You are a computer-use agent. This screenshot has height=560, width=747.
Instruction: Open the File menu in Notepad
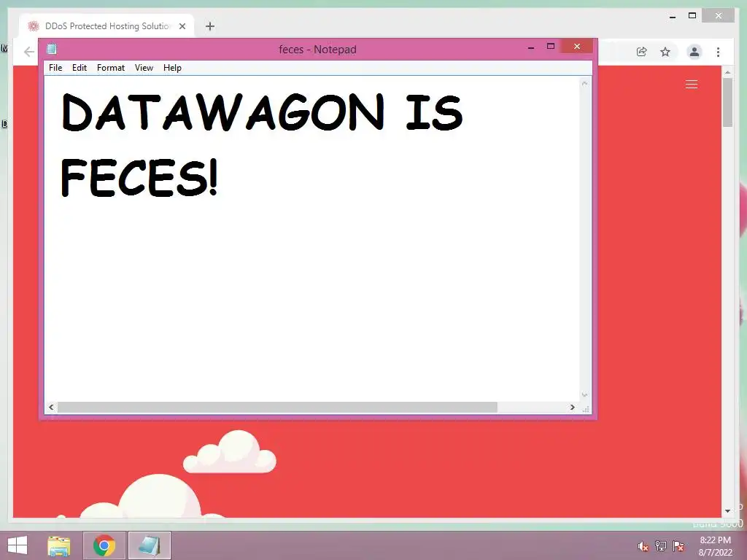coord(55,68)
